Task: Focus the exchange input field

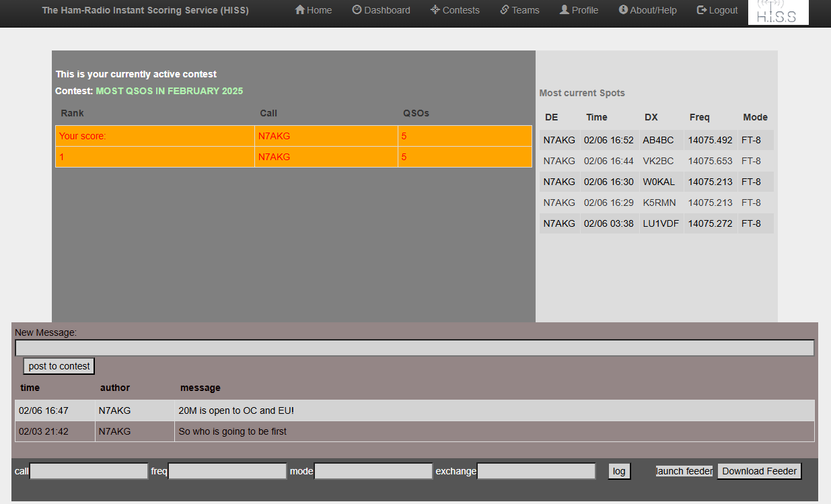Action: coord(536,471)
